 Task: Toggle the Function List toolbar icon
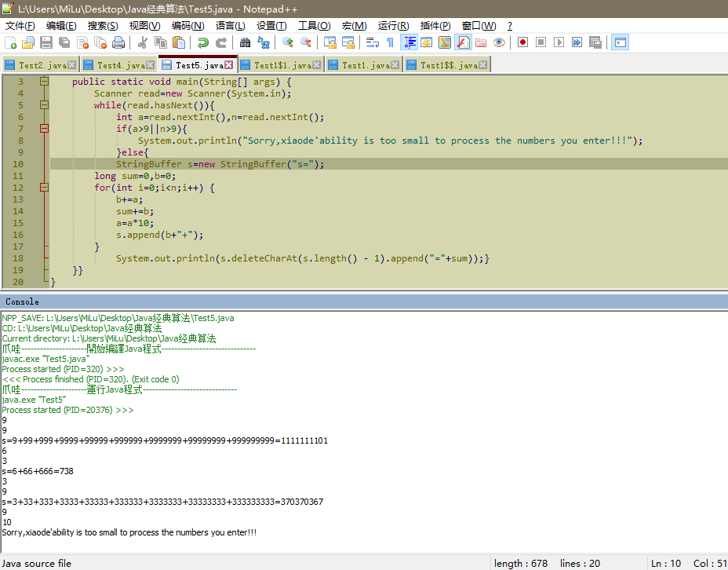point(463,42)
